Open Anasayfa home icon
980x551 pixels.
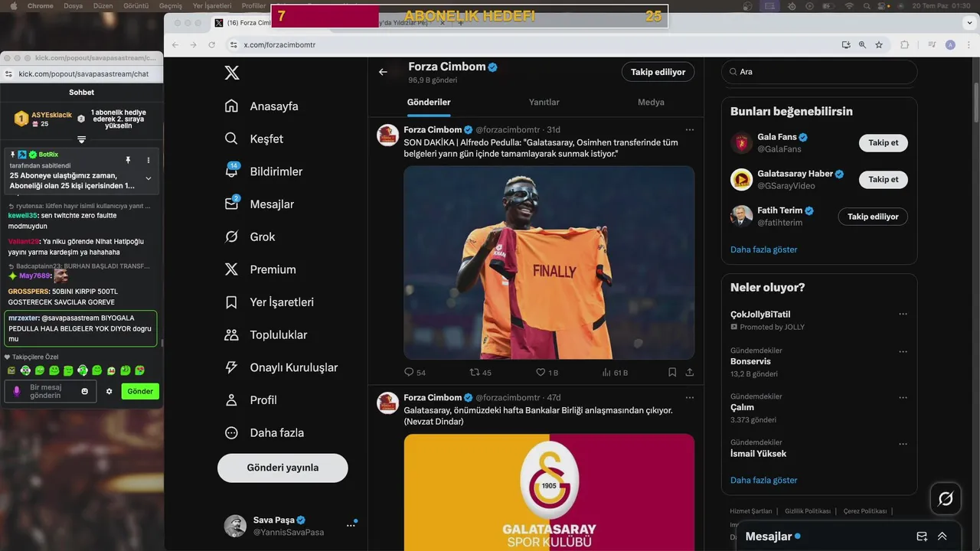(x=231, y=106)
